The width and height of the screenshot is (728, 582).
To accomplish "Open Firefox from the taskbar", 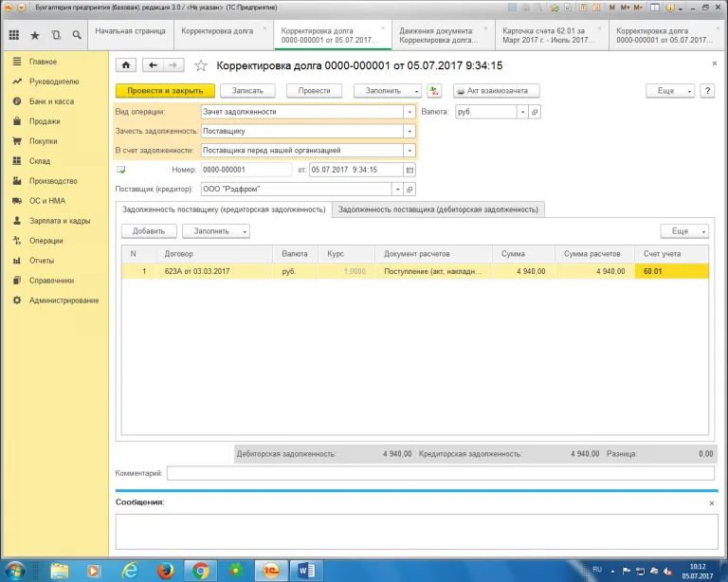I will coord(165,570).
